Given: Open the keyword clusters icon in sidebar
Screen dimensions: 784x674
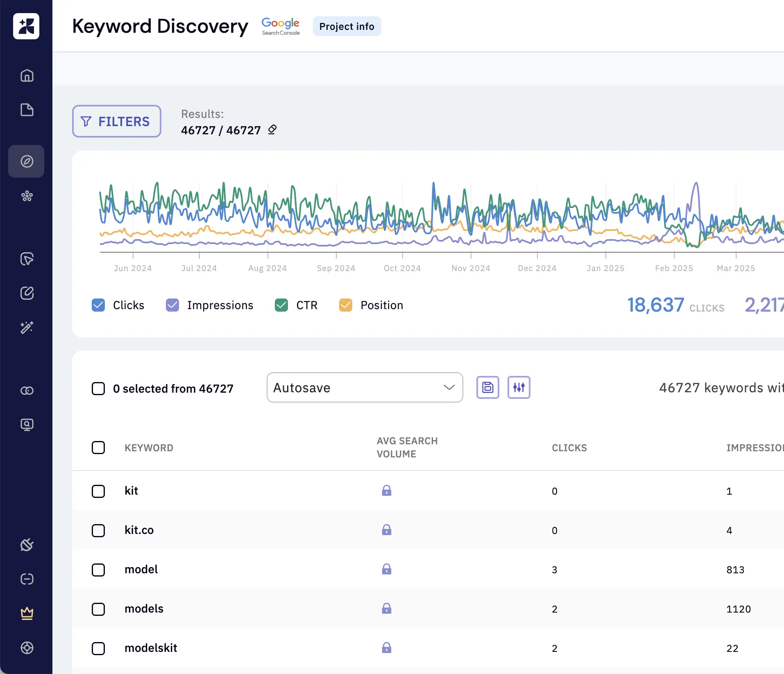Looking at the screenshot, I should coord(26,197).
